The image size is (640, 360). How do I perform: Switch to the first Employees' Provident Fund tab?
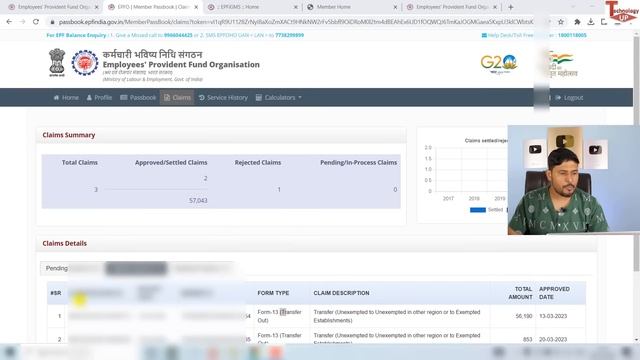point(53,7)
